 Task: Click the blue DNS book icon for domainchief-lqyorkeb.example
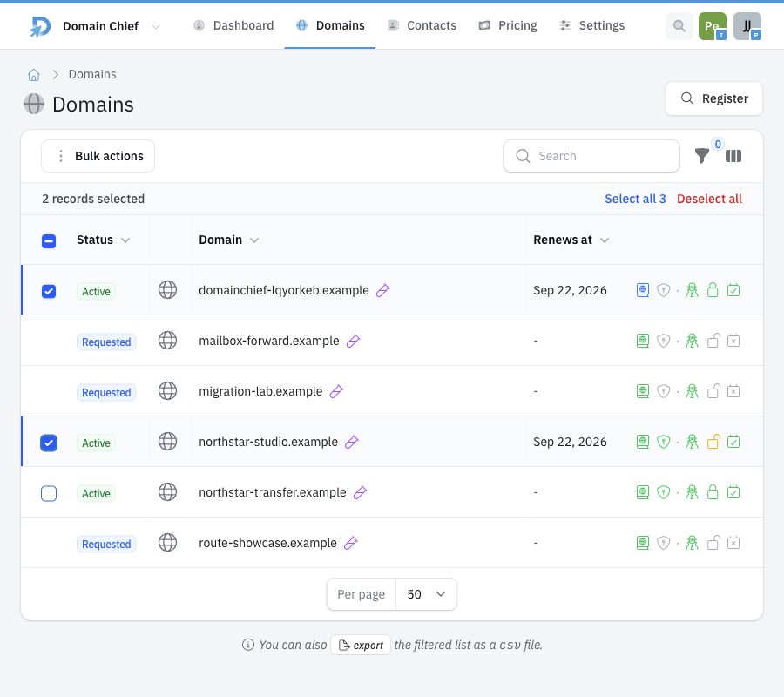(x=643, y=290)
